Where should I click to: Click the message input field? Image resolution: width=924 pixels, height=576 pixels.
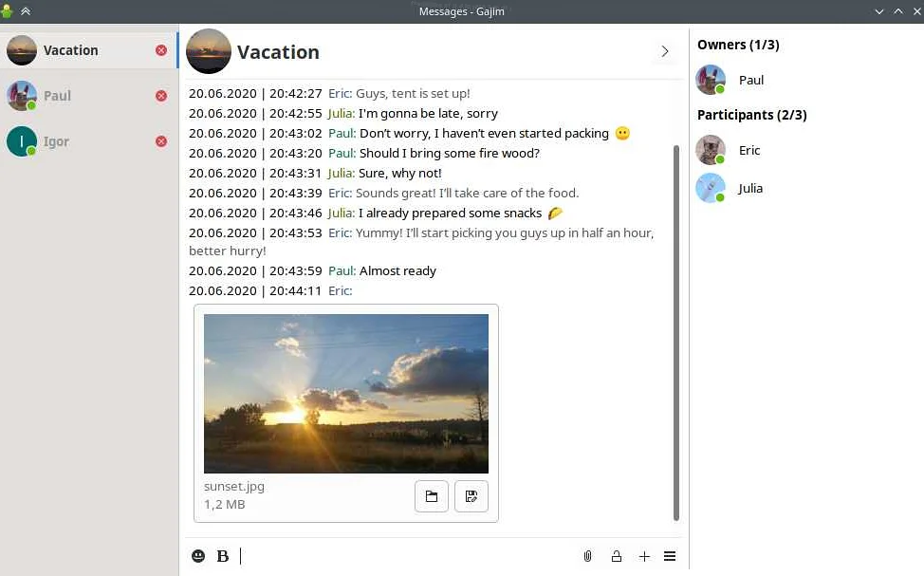click(x=408, y=556)
